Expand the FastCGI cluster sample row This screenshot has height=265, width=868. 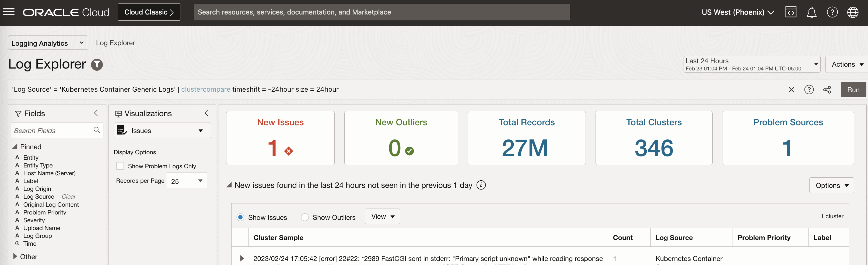tap(241, 258)
